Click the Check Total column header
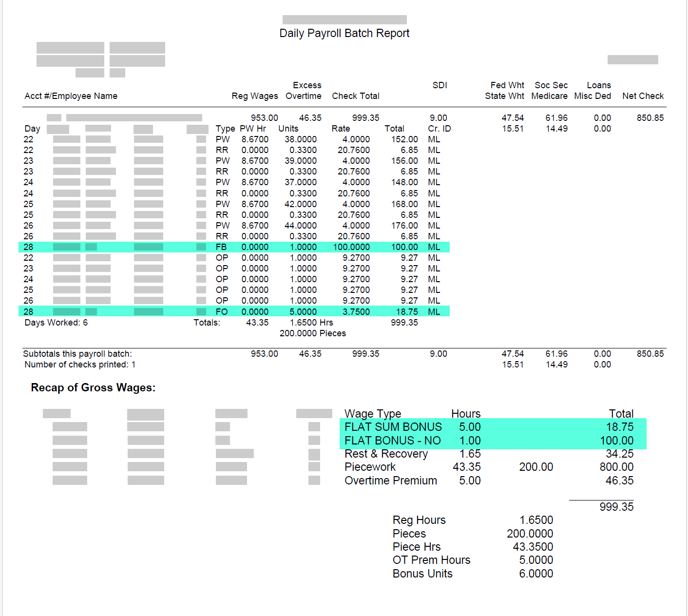This screenshot has width=688, height=616. pyautogui.click(x=355, y=96)
